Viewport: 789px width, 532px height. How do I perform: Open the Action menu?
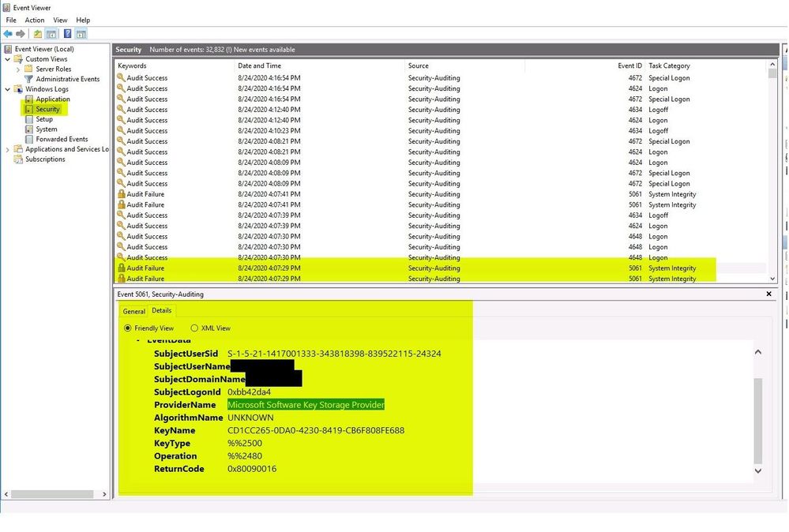35,20
